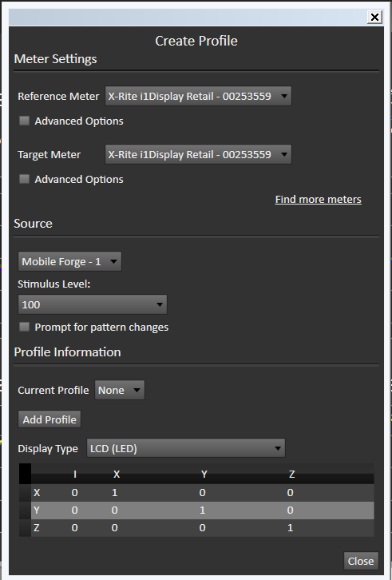
Task: Open the Reference Meter dropdown
Action: [x=198, y=96]
